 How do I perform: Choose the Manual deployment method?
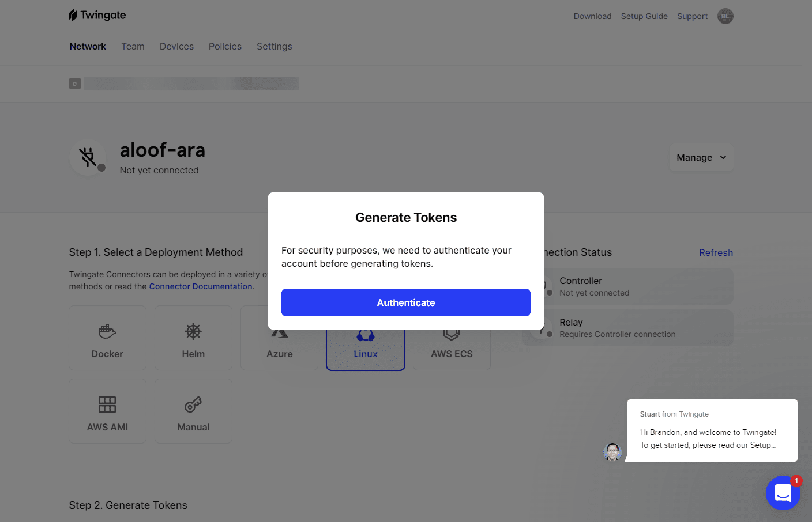click(x=193, y=411)
